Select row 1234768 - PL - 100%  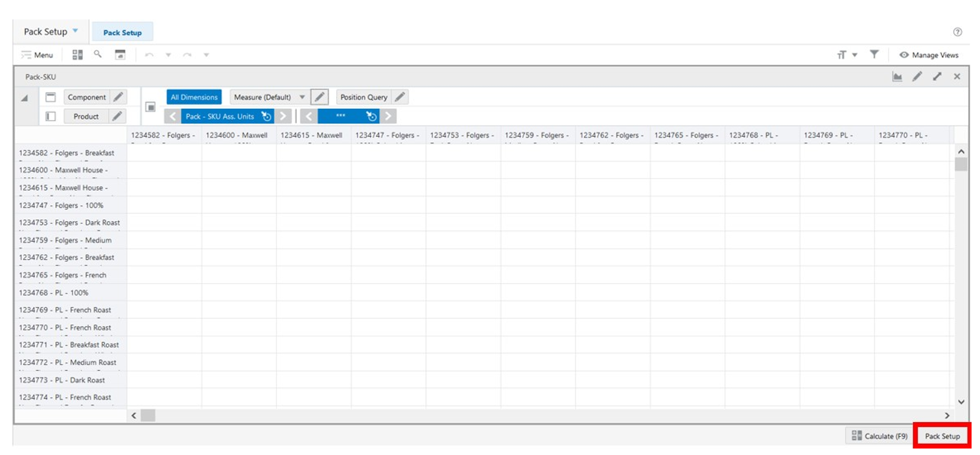click(71, 293)
